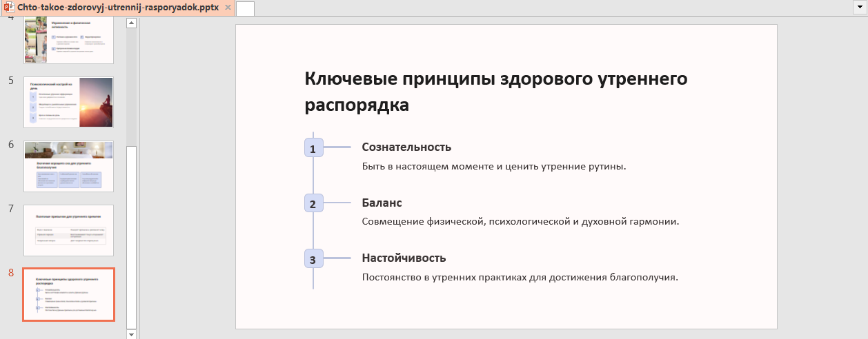Open the blank new tab next to the document tab
This screenshot has height=339, width=868.
(246, 8)
